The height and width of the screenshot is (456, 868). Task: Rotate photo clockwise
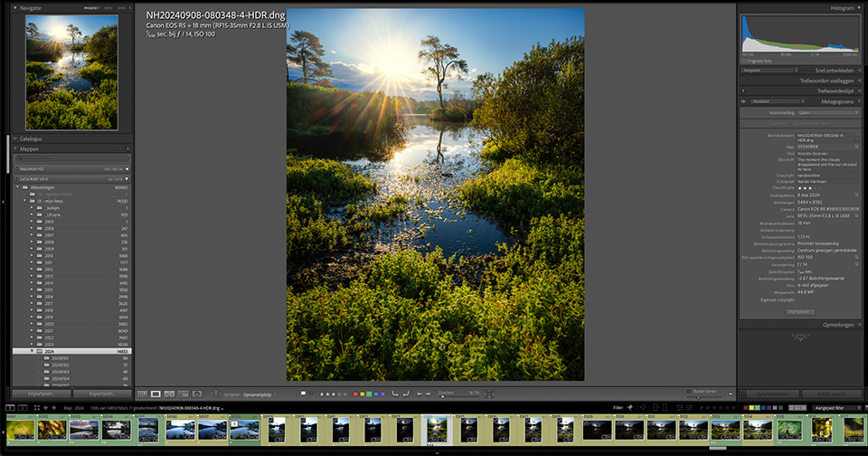[x=406, y=394]
